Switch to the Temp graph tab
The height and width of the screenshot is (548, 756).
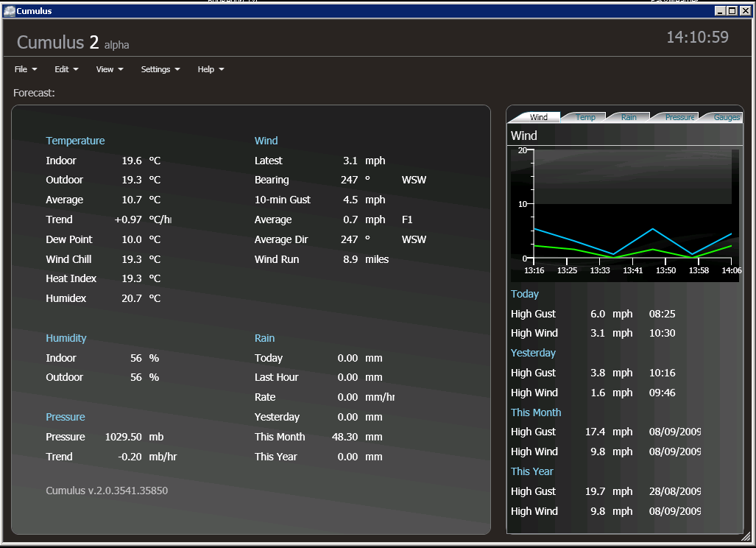tap(585, 117)
